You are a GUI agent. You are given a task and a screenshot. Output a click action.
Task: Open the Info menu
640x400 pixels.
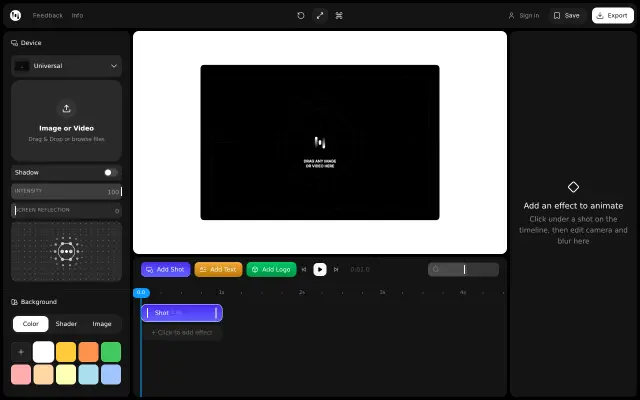77,16
